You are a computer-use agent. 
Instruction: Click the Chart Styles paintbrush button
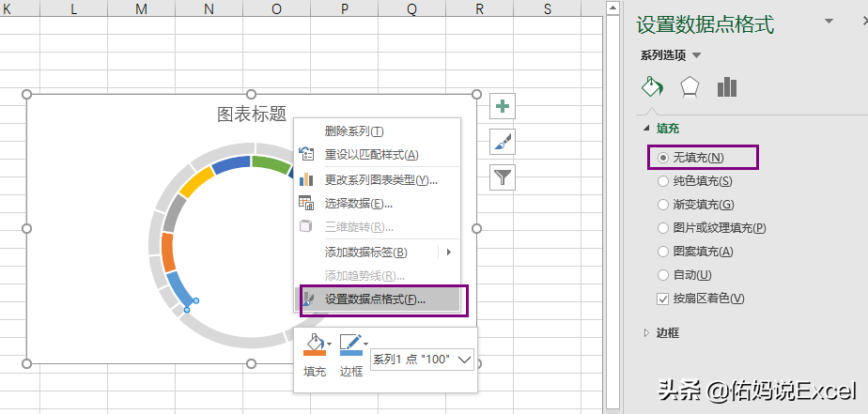pyautogui.click(x=503, y=142)
